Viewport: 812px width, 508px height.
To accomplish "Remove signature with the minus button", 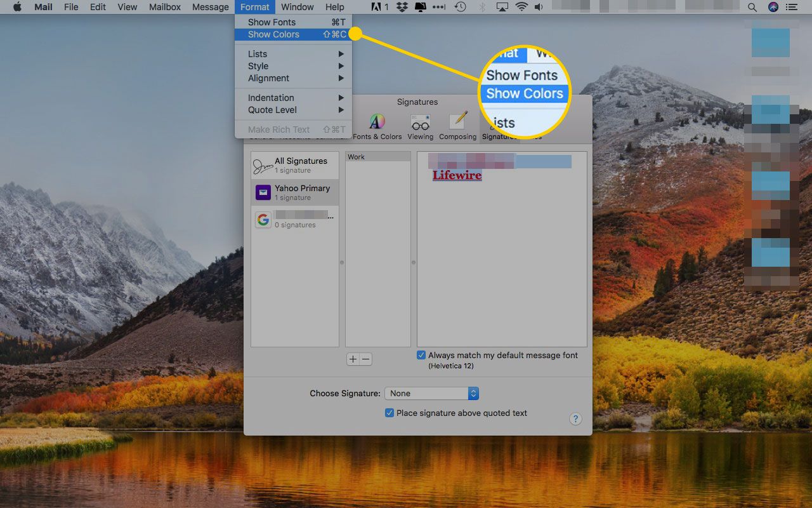I will 365,359.
